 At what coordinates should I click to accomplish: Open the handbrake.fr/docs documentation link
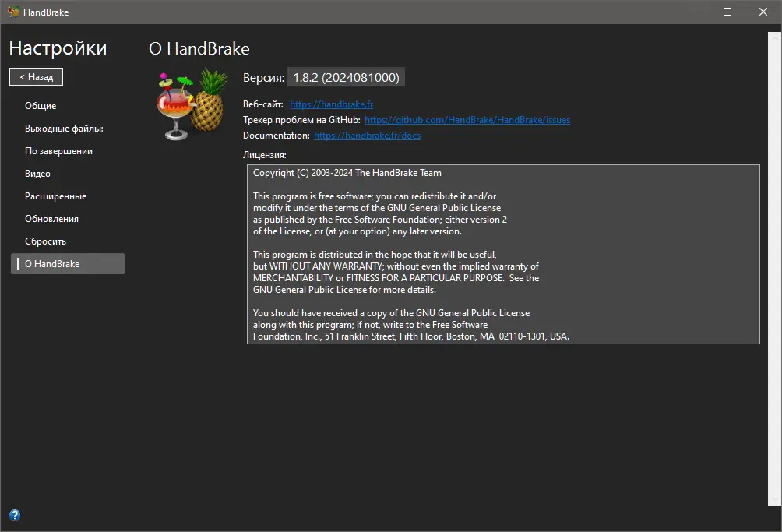click(x=367, y=135)
